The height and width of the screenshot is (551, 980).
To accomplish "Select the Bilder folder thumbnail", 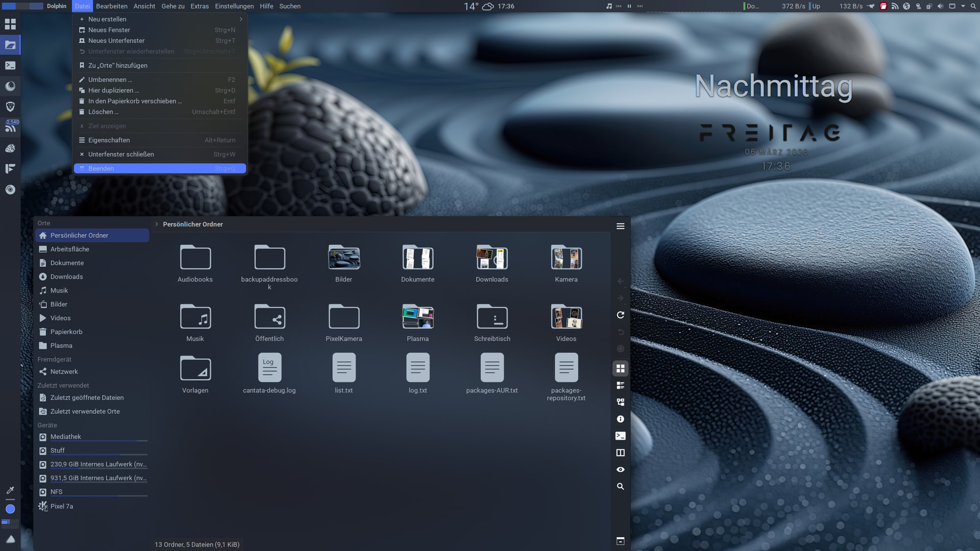I will 344,258.
